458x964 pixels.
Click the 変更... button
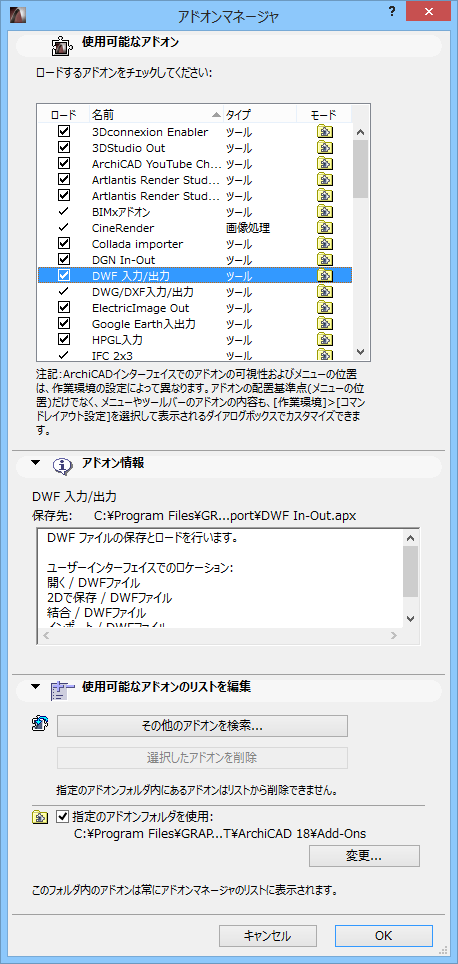pyautogui.click(x=364, y=856)
